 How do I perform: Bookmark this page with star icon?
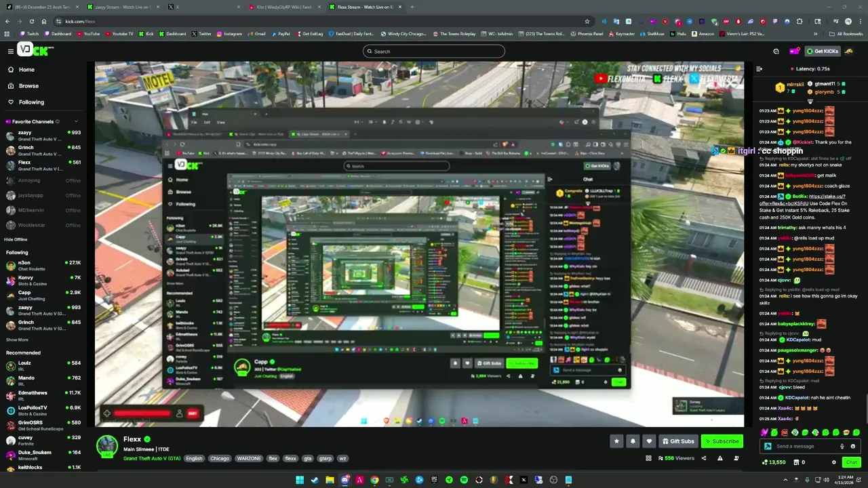(587, 21)
